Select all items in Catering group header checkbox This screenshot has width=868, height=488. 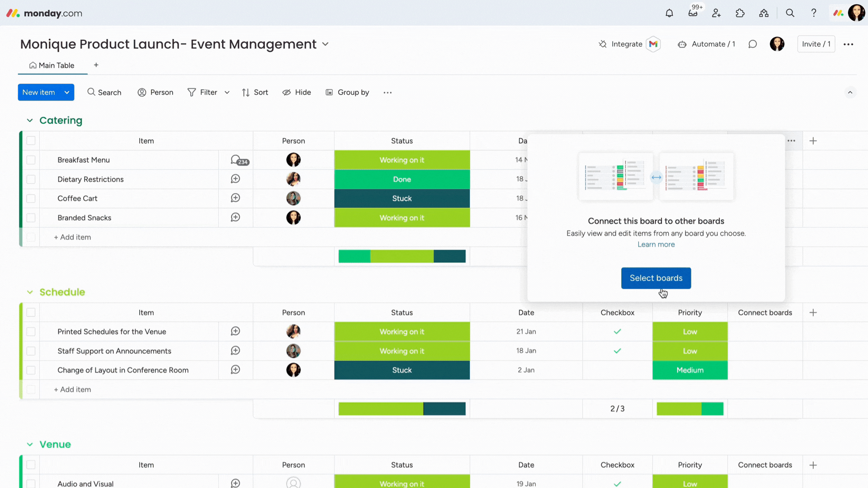[31, 141]
